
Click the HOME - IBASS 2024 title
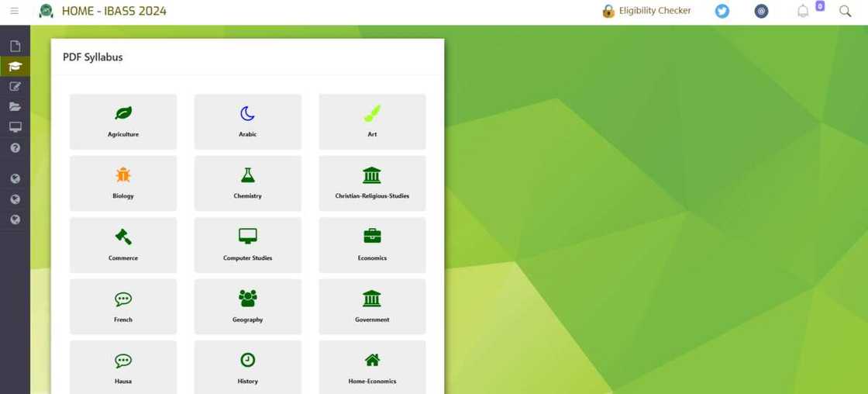pos(114,11)
